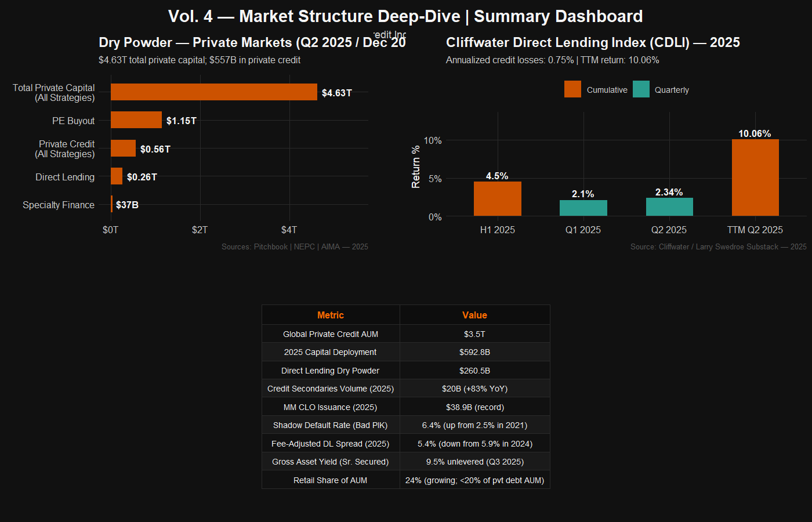Click the Cliffwater Direct Lending Index chart title
The height and width of the screenshot is (522, 812).
click(x=593, y=42)
